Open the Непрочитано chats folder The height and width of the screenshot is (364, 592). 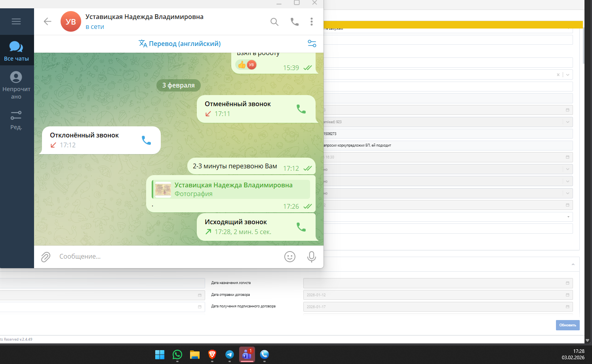pyautogui.click(x=16, y=85)
